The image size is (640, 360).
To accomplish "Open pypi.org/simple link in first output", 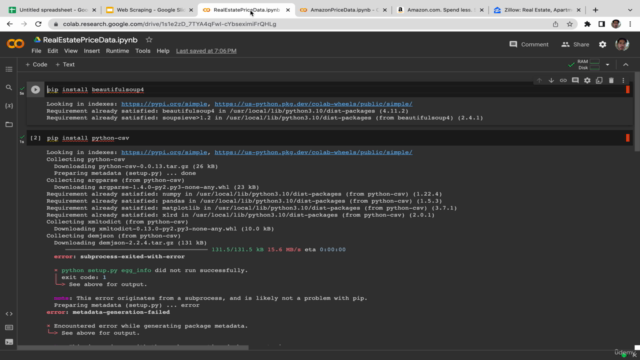I will click(164, 104).
